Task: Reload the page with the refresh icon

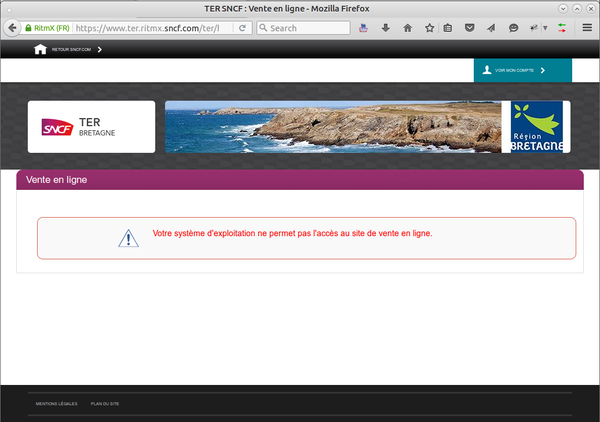Action: click(242, 28)
